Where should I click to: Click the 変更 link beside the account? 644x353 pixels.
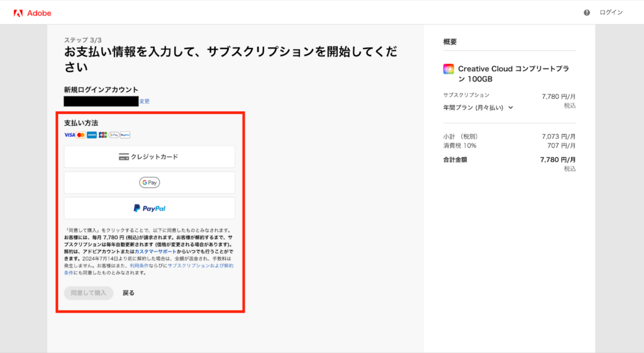tap(144, 101)
